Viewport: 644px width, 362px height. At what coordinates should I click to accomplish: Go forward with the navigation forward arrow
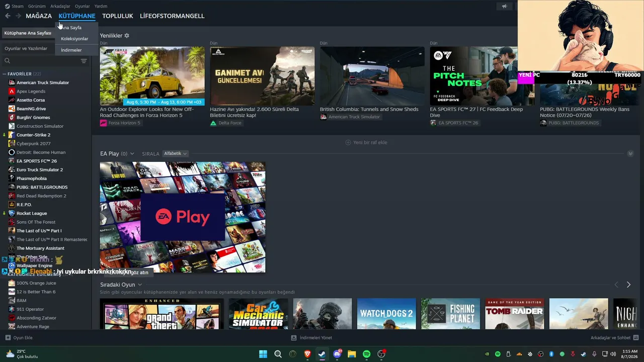(x=18, y=16)
